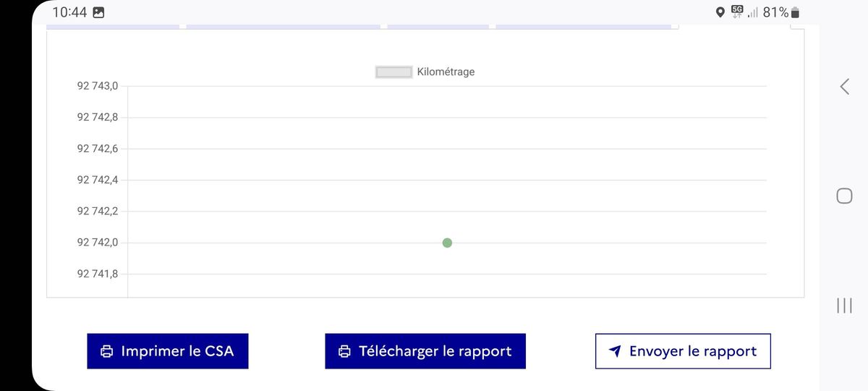This screenshot has width=868, height=391.
Task: Tap the location icon in the status bar
Action: coord(720,12)
